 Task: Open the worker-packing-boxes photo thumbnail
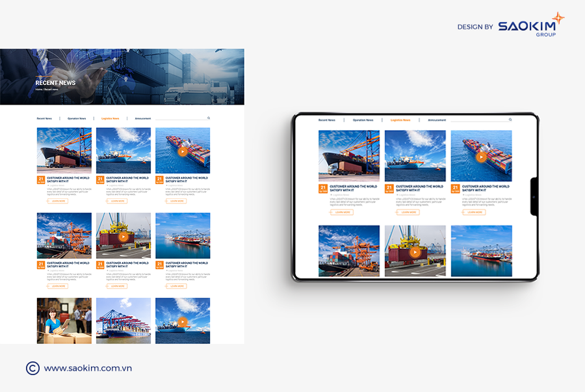(64, 320)
